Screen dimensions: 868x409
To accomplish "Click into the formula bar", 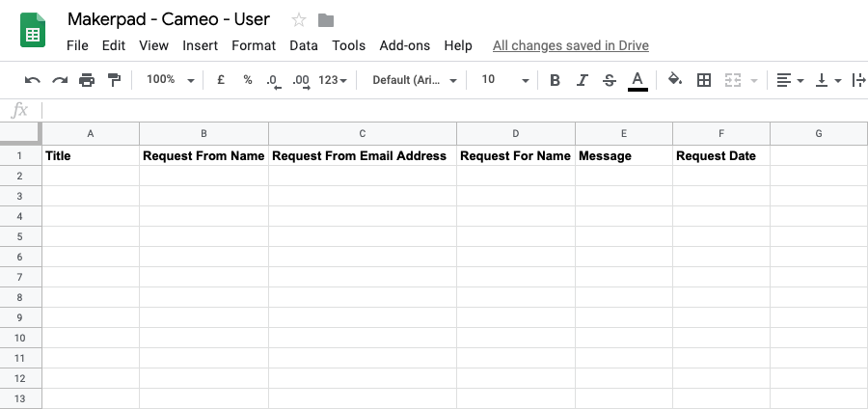I will [x=454, y=110].
